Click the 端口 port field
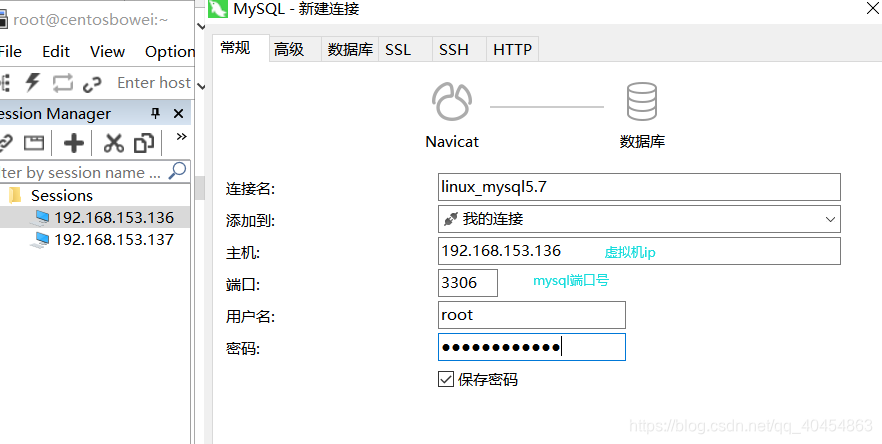The image size is (882, 444). pos(467,282)
